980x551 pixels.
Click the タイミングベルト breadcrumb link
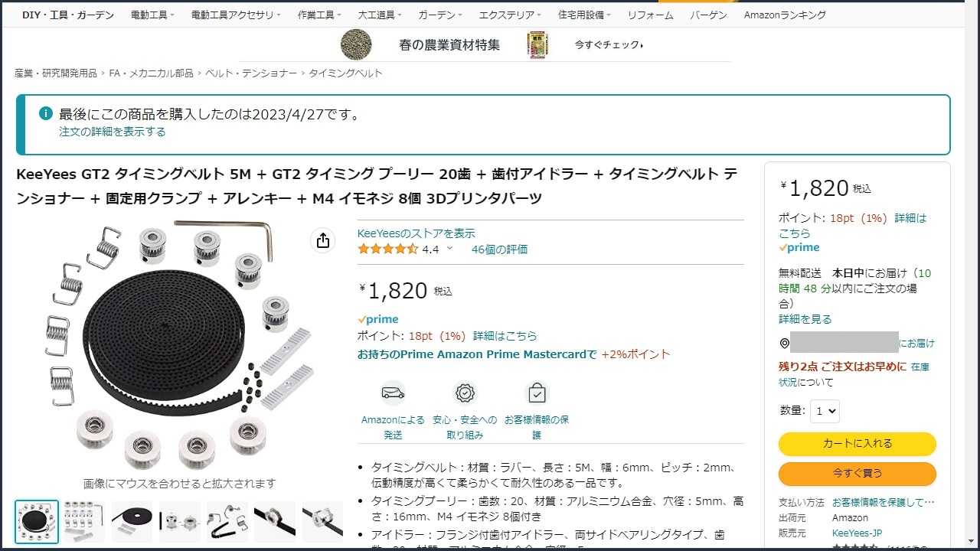345,73
